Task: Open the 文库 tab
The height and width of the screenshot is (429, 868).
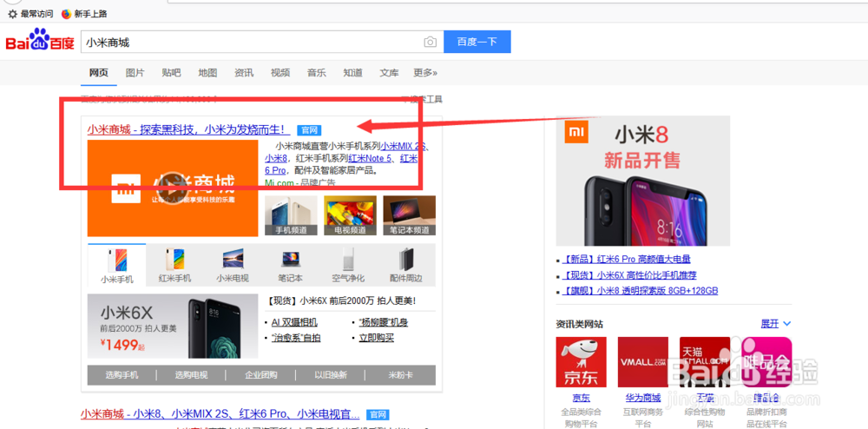Action: pyautogui.click(x=389, y=73)
